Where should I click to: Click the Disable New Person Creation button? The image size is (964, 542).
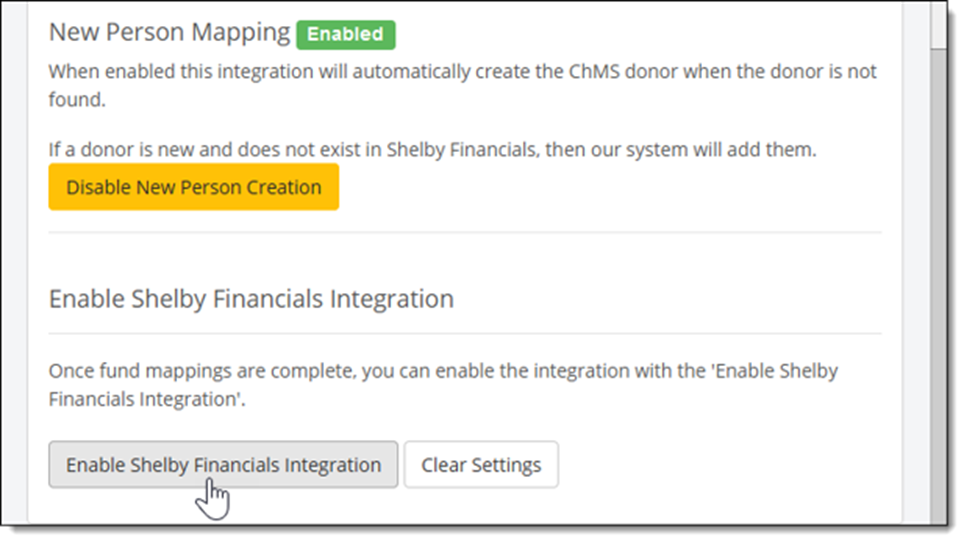click(x=193, y=187)
